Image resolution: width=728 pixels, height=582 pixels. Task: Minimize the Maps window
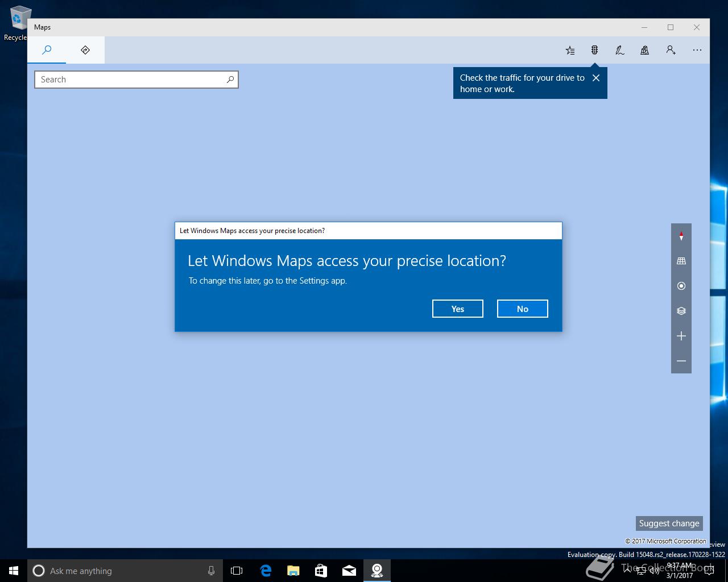click(x=644, y=27)
